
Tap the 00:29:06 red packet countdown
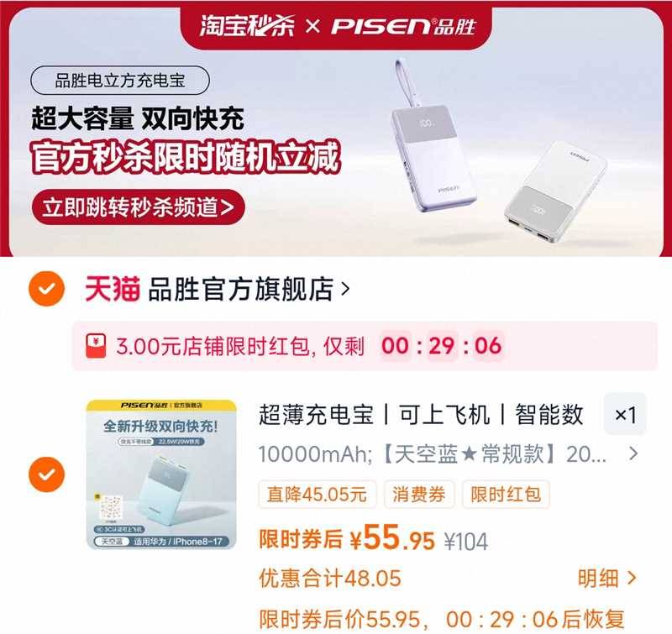pos(441,346)
